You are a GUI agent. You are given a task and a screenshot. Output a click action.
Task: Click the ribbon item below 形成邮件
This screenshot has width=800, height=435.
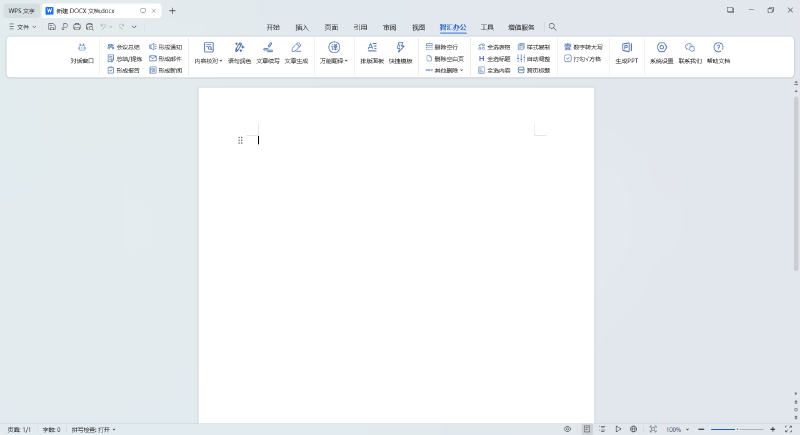coord(165,70)
